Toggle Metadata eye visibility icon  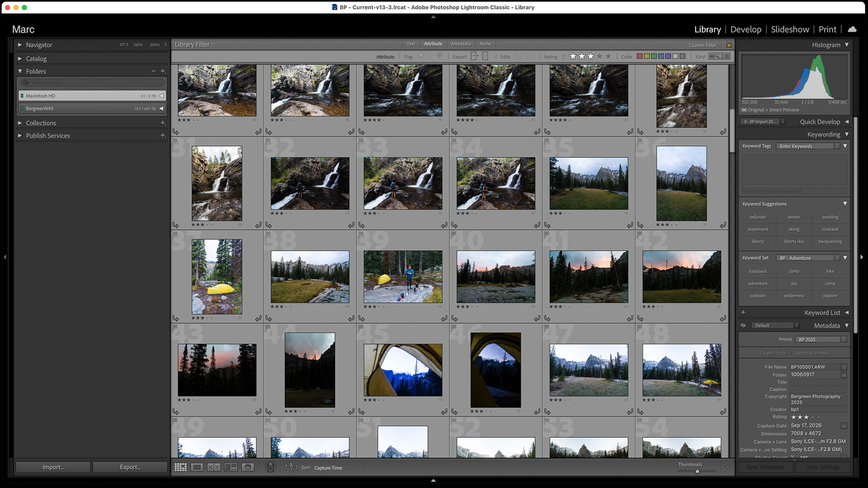[743, 326]
